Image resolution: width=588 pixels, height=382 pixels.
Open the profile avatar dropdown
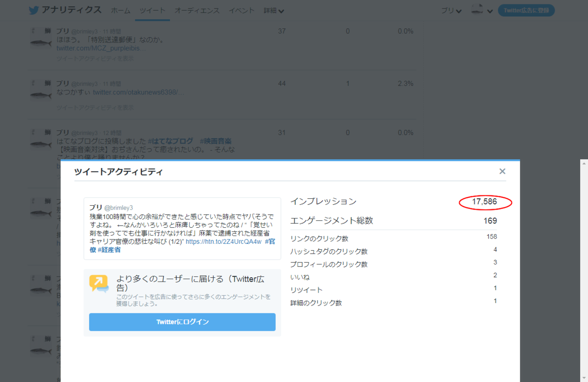[x=482, y=10]
